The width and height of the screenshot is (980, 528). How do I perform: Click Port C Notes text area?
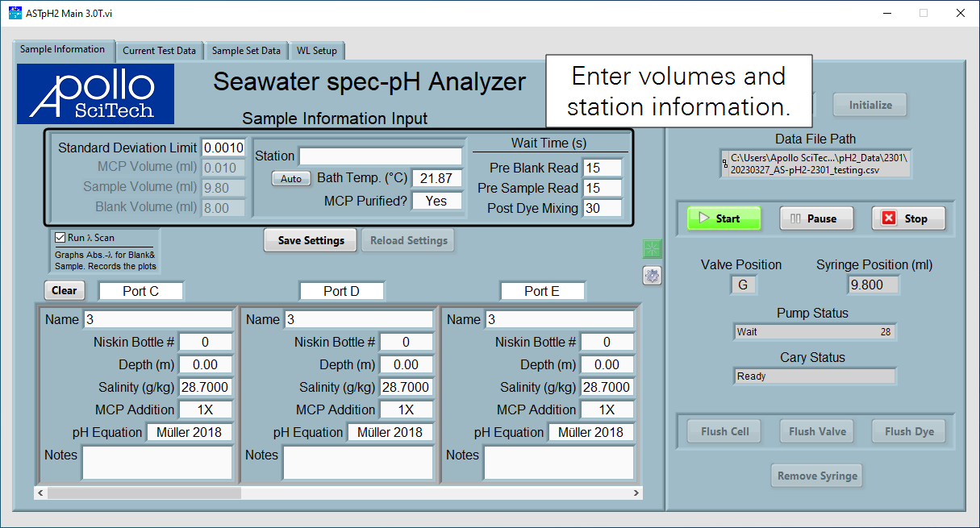pos(157,463)
